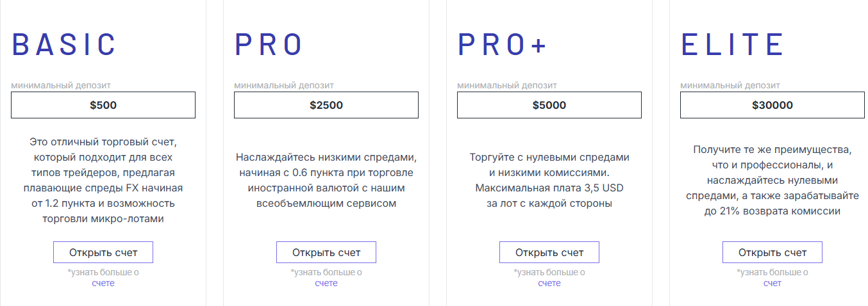Click the $5000 deposit field
Viewport: 868px width, 306px height.
click(x=549, y=105)
